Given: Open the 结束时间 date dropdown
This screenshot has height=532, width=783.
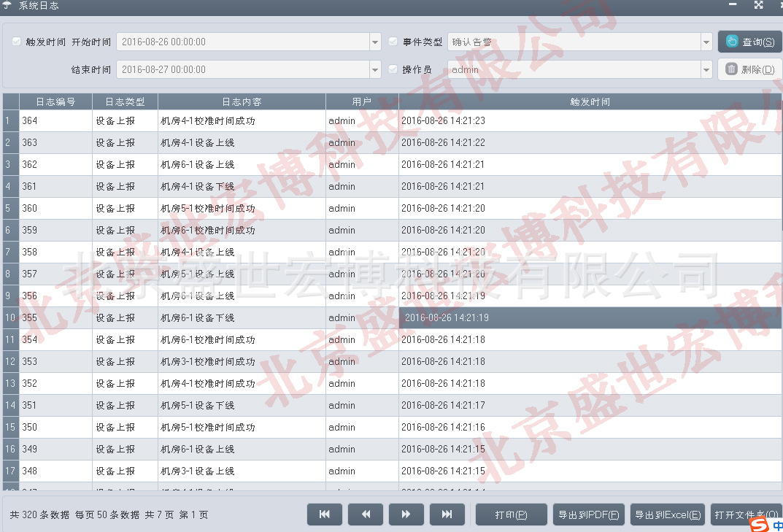Looking at the screenshot, I should click(375, 69).
